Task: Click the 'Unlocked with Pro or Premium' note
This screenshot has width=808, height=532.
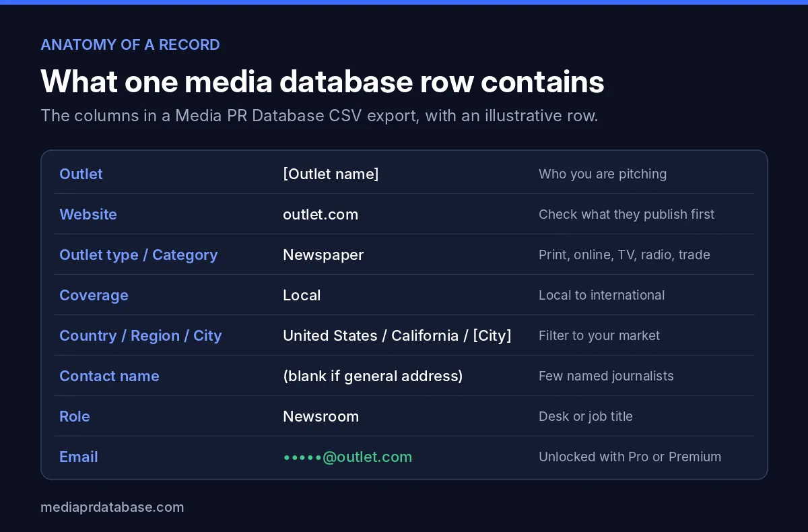Action: pyautogui.click(x=630, y=457)
